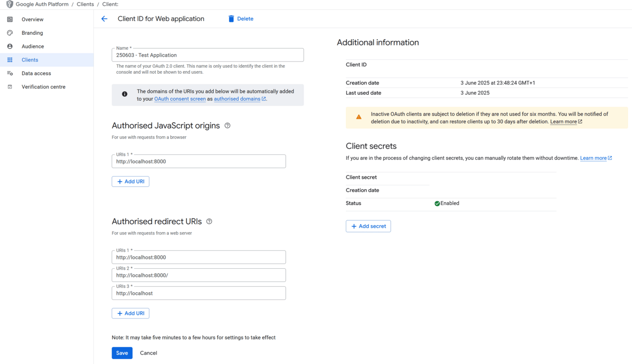Viewport: 632px width, 364px height.
Task: Open the OAuth consent screen link
Action: coord(180,99)
